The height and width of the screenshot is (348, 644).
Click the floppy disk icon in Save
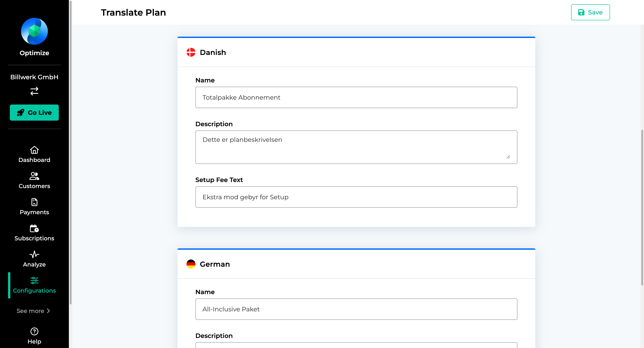581,12
